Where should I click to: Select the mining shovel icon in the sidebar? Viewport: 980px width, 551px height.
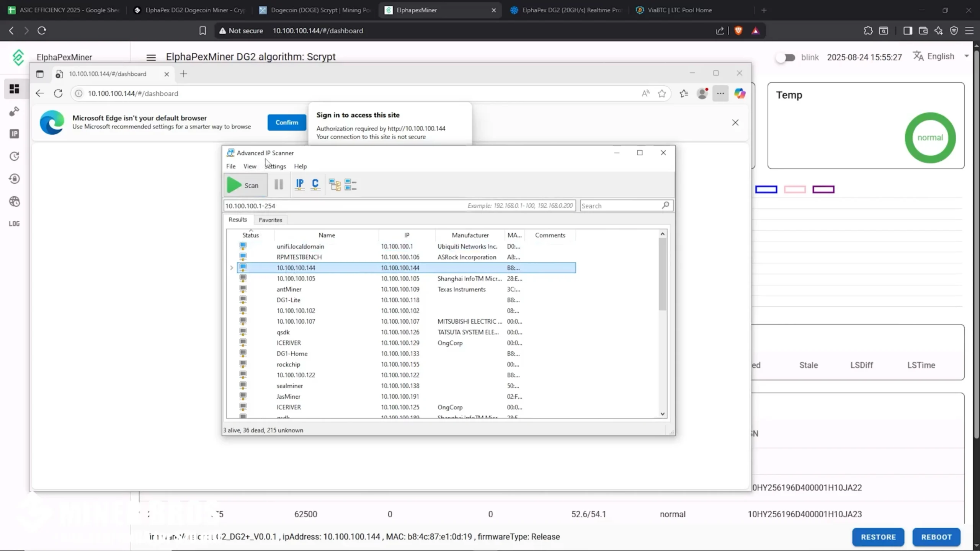pyautogui.click(x=14, y=111)
